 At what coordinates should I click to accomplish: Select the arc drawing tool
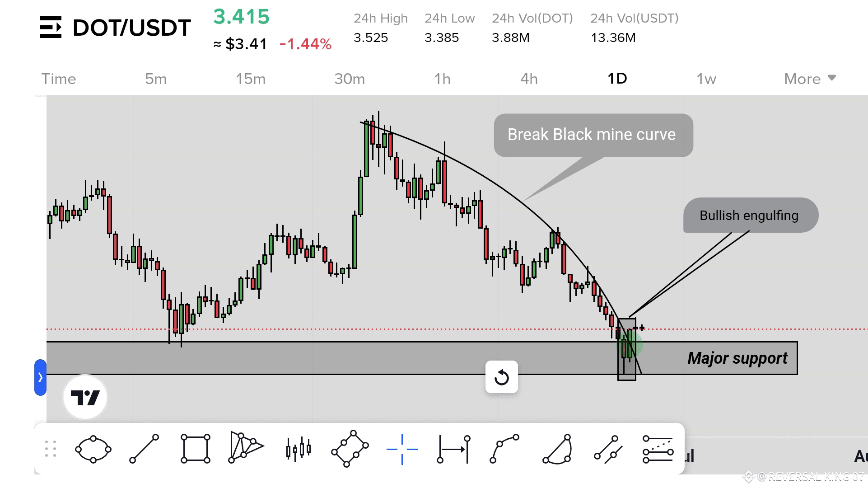557,449
